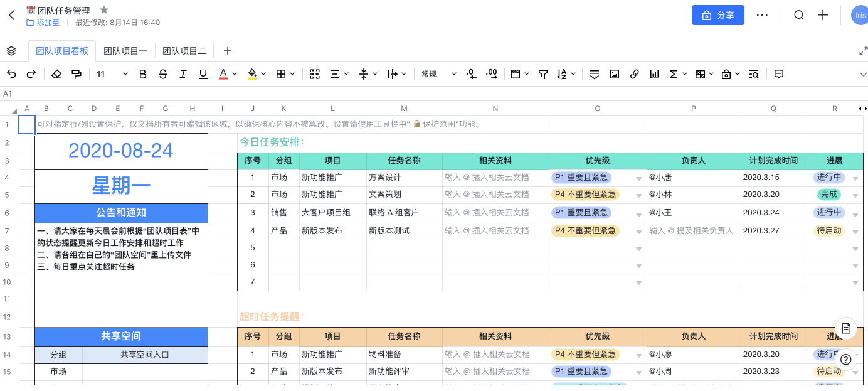
Task: Select the 2020-08-24 date cell
Action: (121, 151)
